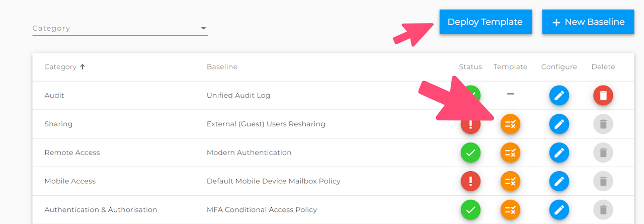This screenshot has height=224, width=644.
Task: Click template icon for Default Mobile Device Policy
Action: (510, 181)
